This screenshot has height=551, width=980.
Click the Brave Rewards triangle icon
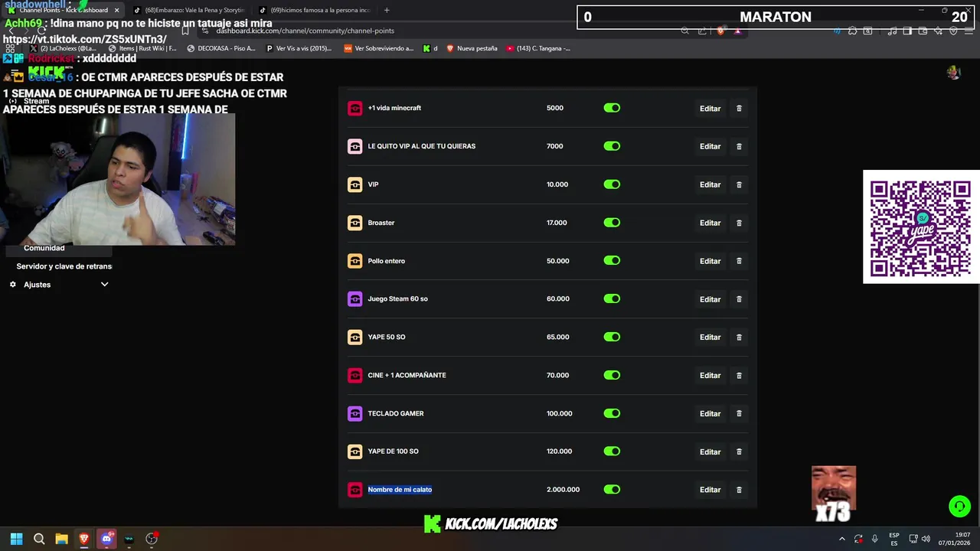pos(737,31)
